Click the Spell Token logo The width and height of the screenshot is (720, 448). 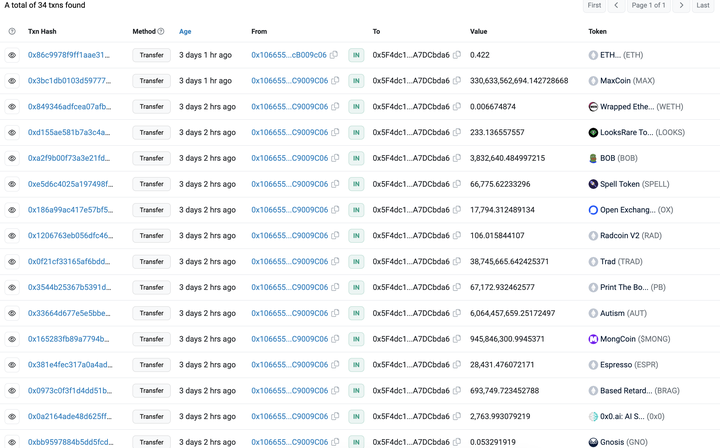click(x=593, y=184)
